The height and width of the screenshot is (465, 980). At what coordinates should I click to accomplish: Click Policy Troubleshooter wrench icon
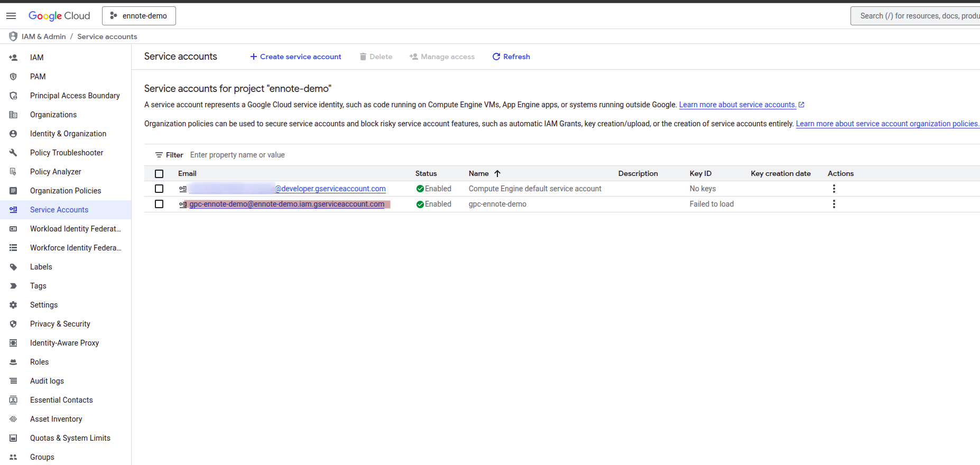pyautogui.click(x=13, y=153)
